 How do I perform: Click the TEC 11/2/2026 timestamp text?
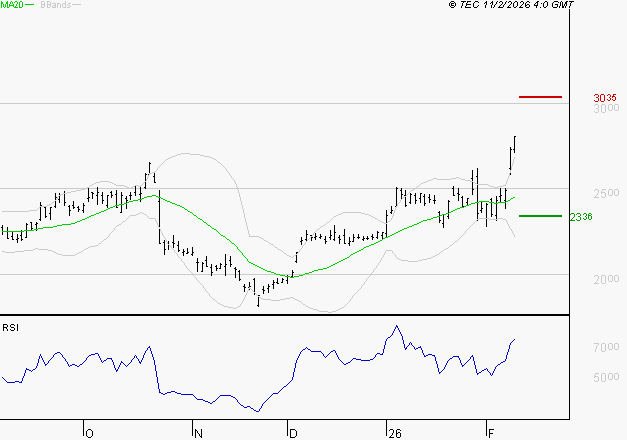pos(511,5)
